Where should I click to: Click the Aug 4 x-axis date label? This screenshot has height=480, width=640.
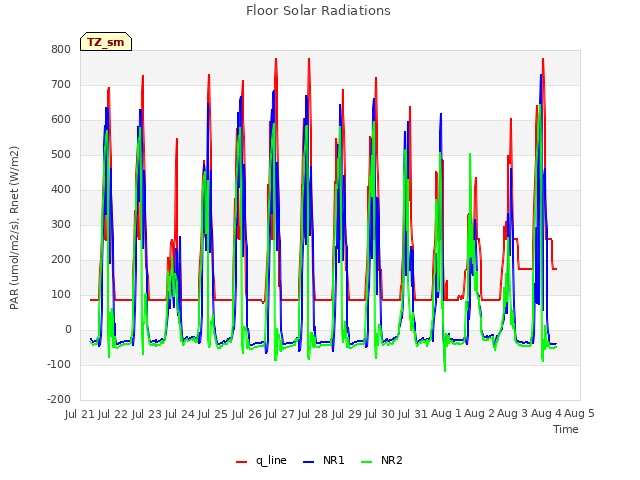point(546,414)
